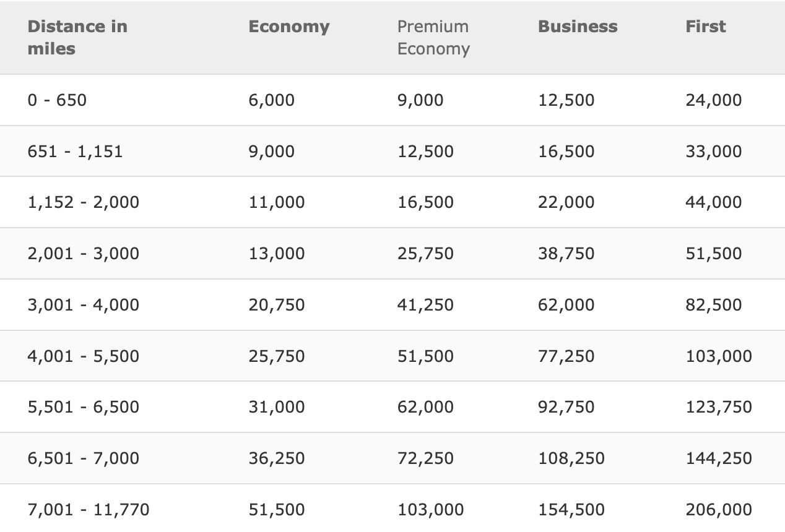Click the 651 - 1,151 distance row
785x532 pixels.
point(392,151)
